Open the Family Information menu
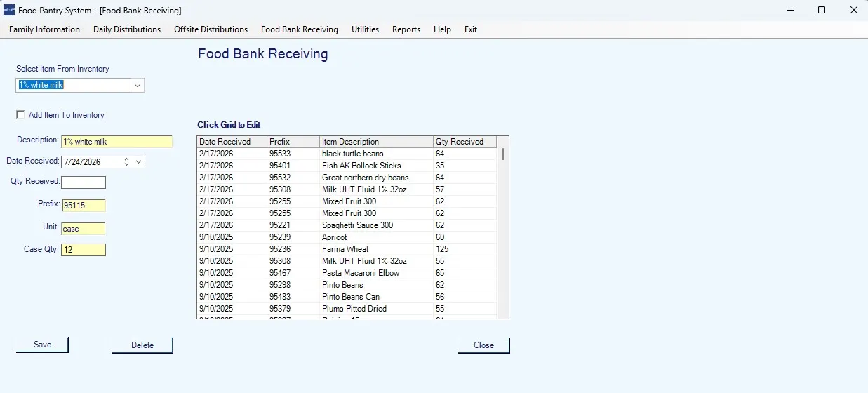868x393 pixels. (44, 29)
